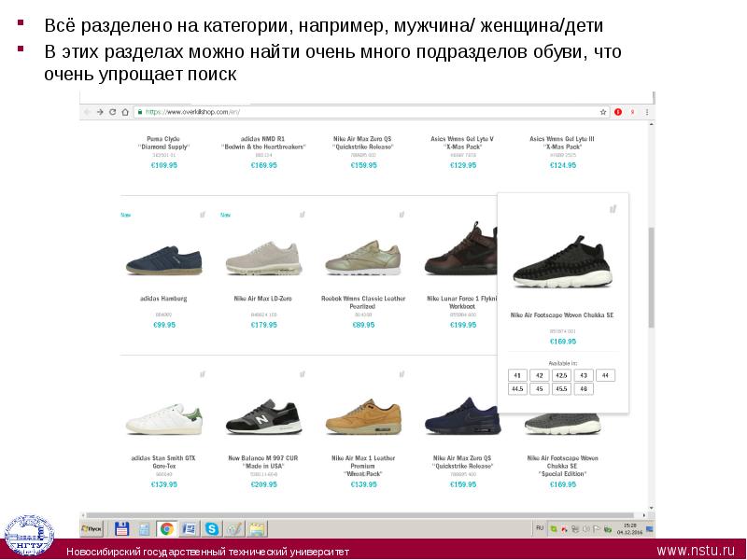Select size 41 in the popup

[517, 375]
